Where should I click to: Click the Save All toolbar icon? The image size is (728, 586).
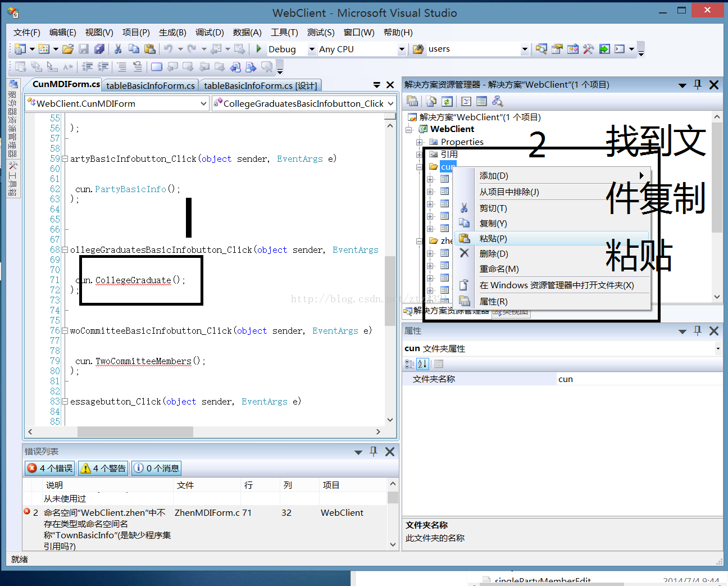pos(99,49)
